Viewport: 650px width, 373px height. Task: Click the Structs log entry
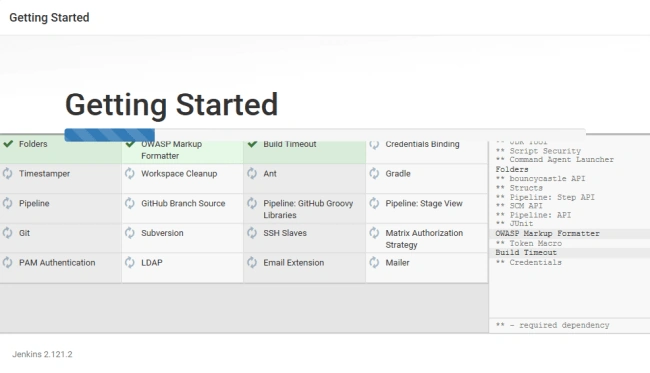[x=519, y=188]
